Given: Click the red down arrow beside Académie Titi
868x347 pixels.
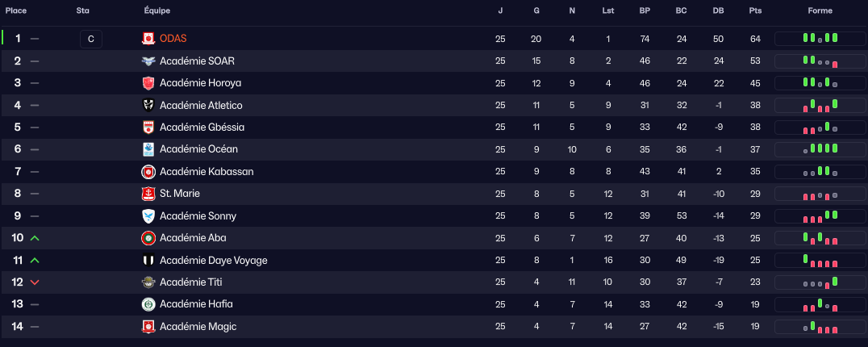Looking at the screenshot, I should tap(34, 282).
